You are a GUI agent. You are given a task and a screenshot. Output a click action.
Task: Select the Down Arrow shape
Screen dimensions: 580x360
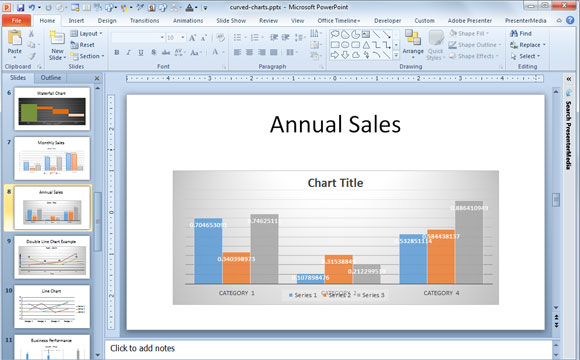[345, 55]
